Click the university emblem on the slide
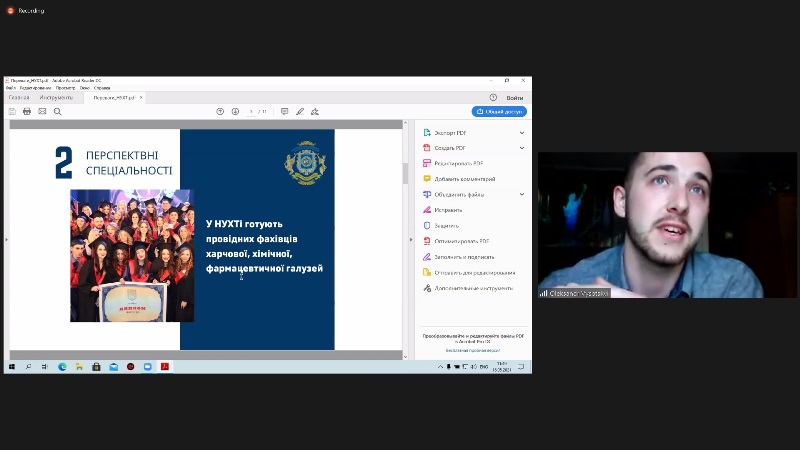 tap(305, 162)
